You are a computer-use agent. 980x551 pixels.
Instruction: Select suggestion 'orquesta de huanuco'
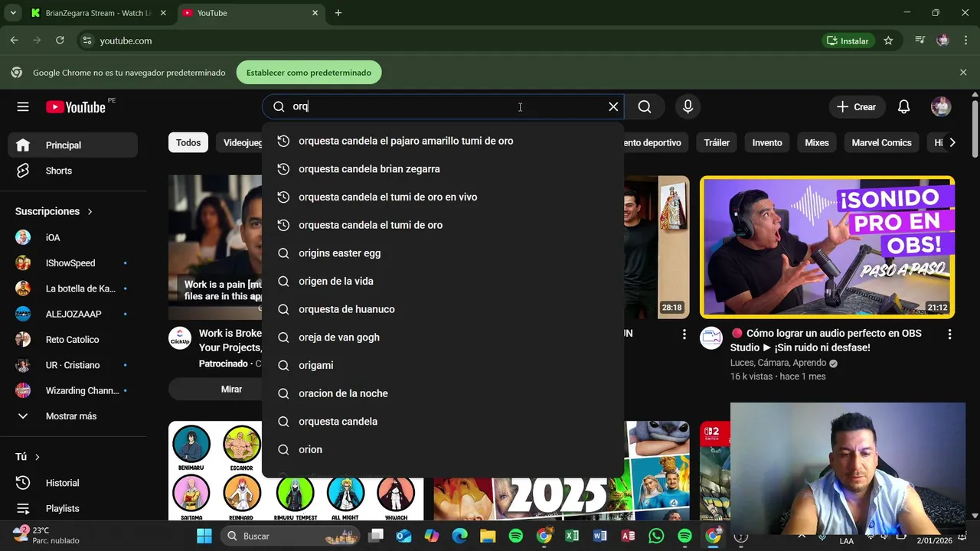click(x=443, y=309)
